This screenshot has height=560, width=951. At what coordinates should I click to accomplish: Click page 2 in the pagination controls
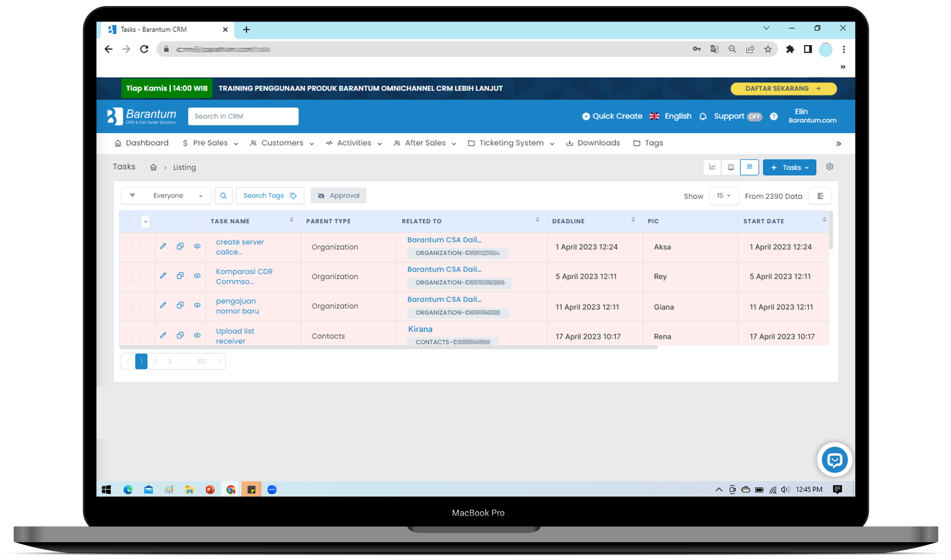tap(155, 361)
